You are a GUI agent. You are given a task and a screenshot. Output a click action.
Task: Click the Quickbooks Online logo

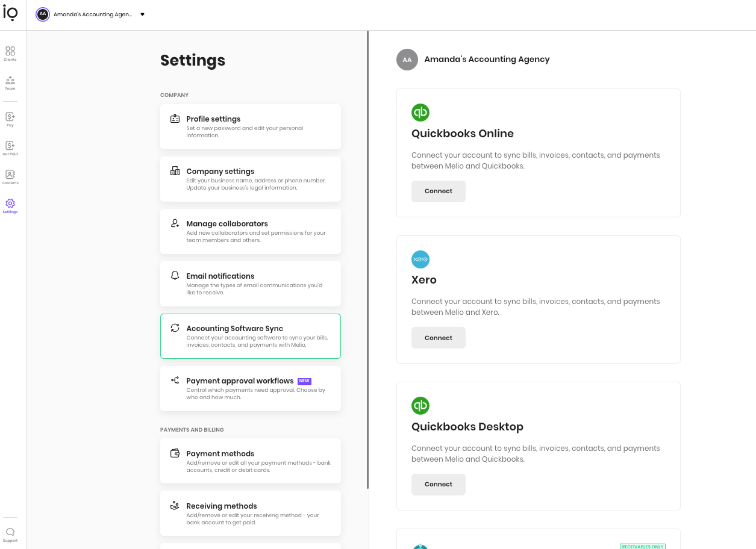420,113
